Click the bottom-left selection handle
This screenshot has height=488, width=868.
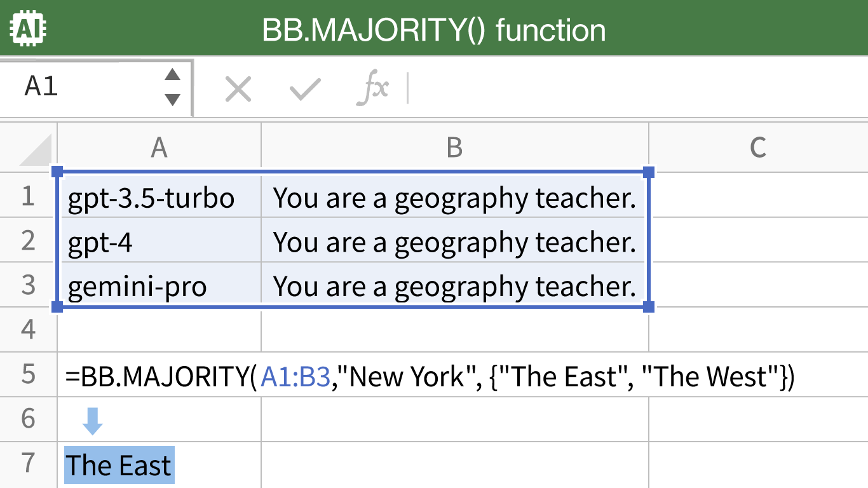click(57, 307)
